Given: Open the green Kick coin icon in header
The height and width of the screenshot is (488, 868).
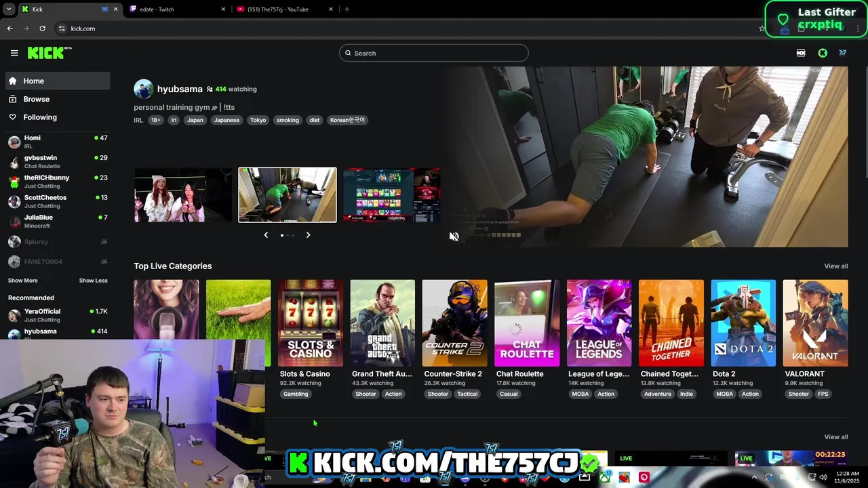Looking at the screenshot, I should (823, 53).
